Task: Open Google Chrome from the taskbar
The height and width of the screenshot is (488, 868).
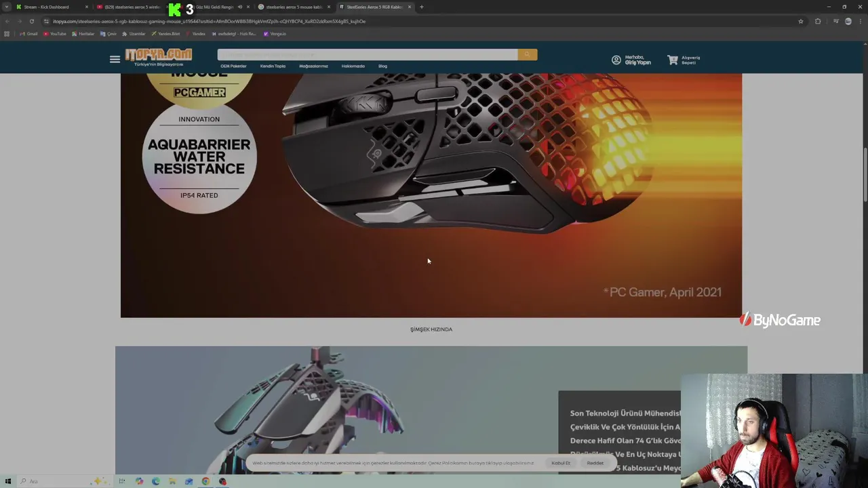Action: [205, 481]
